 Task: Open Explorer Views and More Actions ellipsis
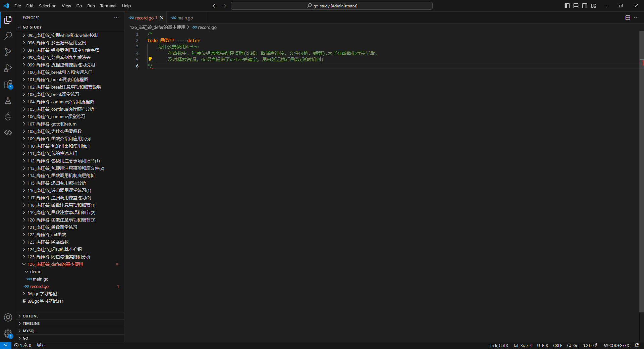pos(116,18)
